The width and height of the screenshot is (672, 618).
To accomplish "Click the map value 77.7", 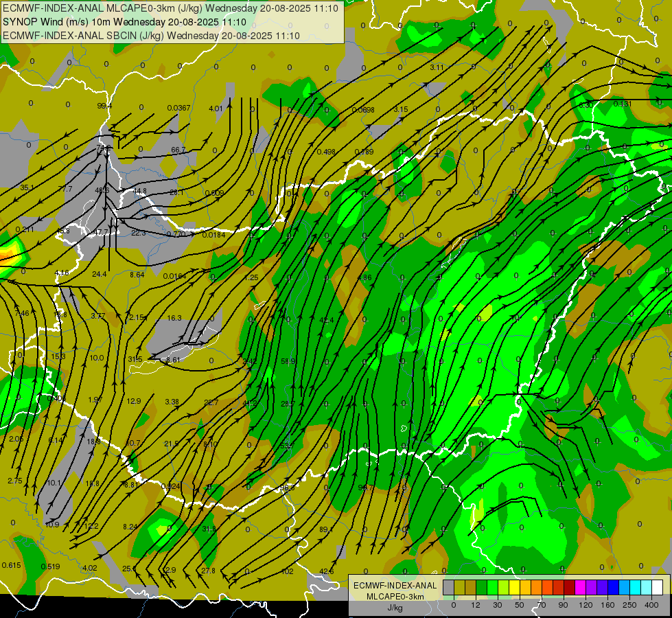I will tap(65, 189).
